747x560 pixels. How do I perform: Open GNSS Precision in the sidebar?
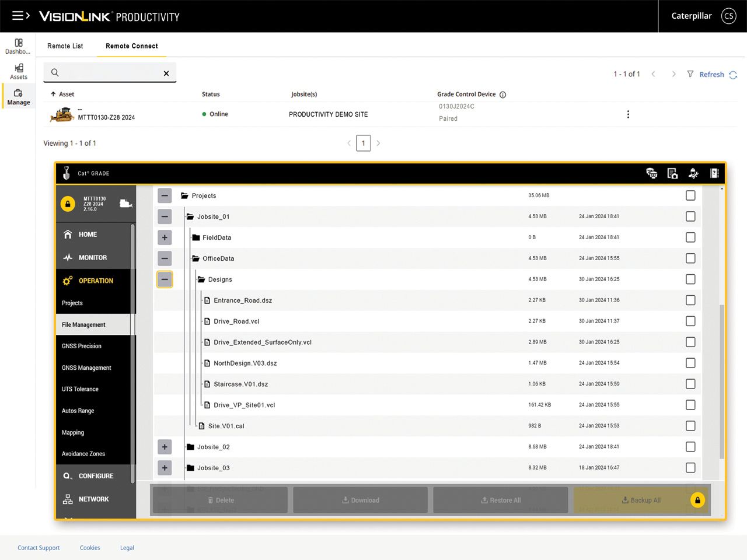pos(82,346)
